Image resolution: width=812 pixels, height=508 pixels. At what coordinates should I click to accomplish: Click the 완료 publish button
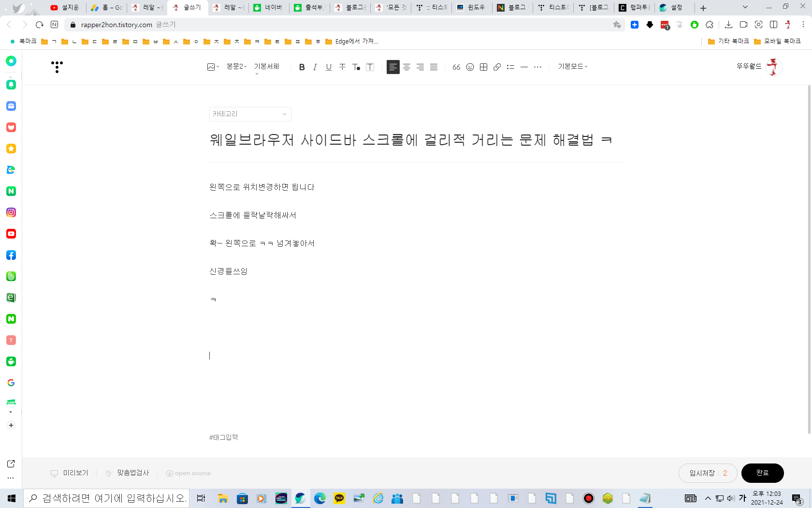[x=762, y=473]
